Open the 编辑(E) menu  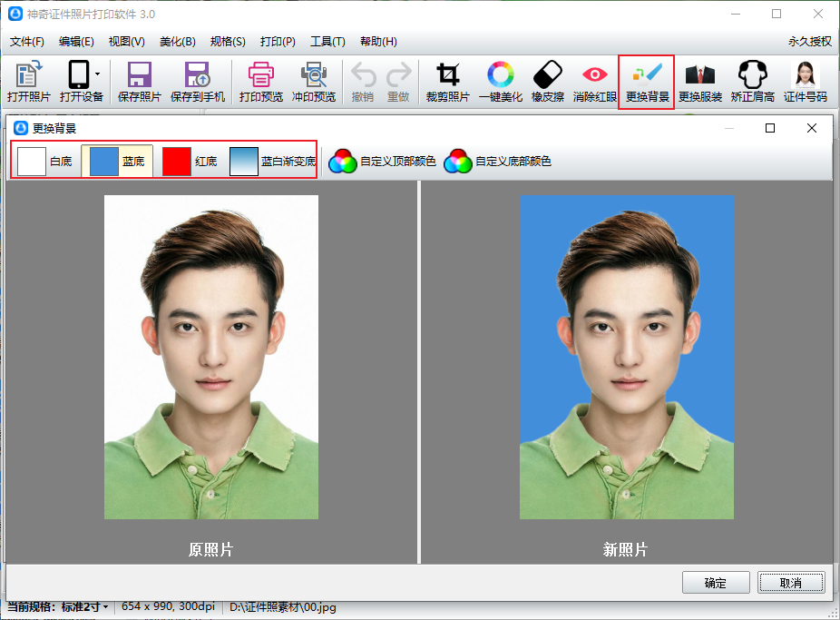pos(76,41)
